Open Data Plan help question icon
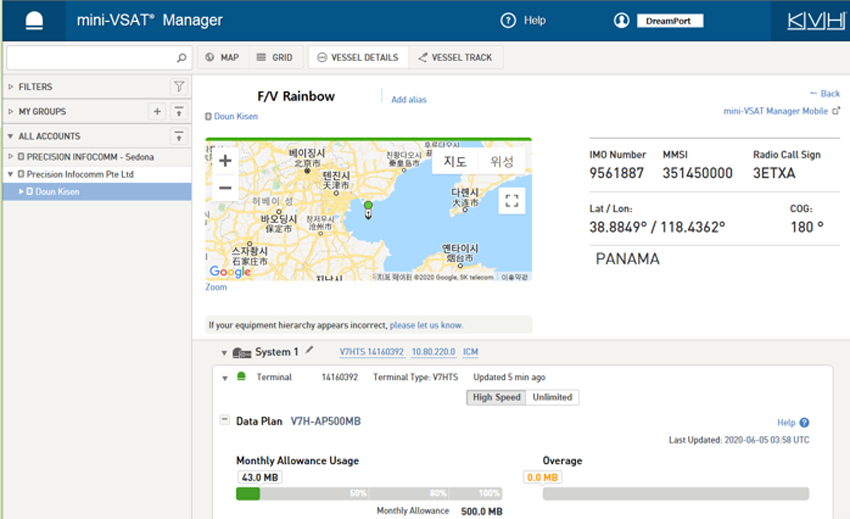850x519 pixels. [804, 422]
